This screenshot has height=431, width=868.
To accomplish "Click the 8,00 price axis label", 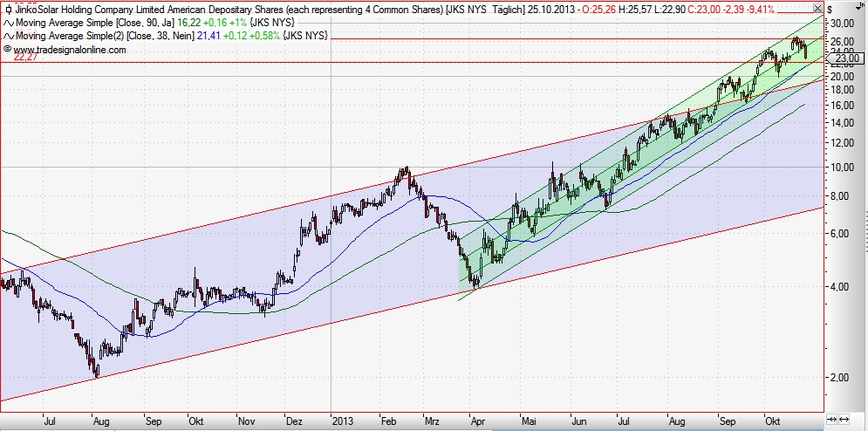I will click(x=841, y=196).
